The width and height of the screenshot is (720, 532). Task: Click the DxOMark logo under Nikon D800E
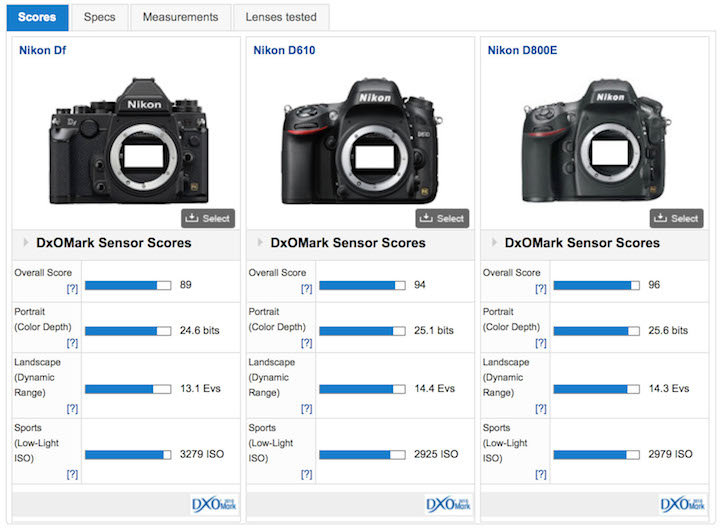682,504
